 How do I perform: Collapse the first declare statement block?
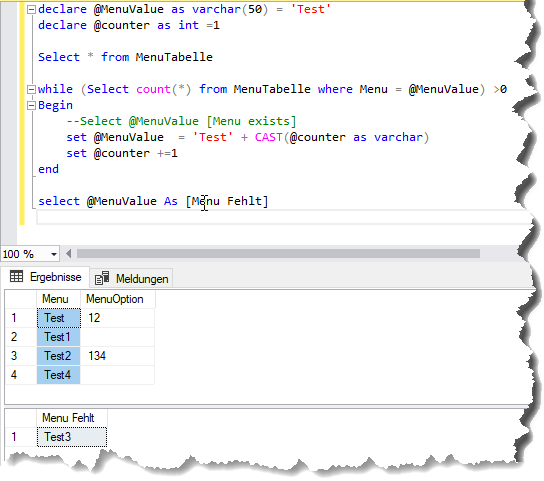coord(31,9)
